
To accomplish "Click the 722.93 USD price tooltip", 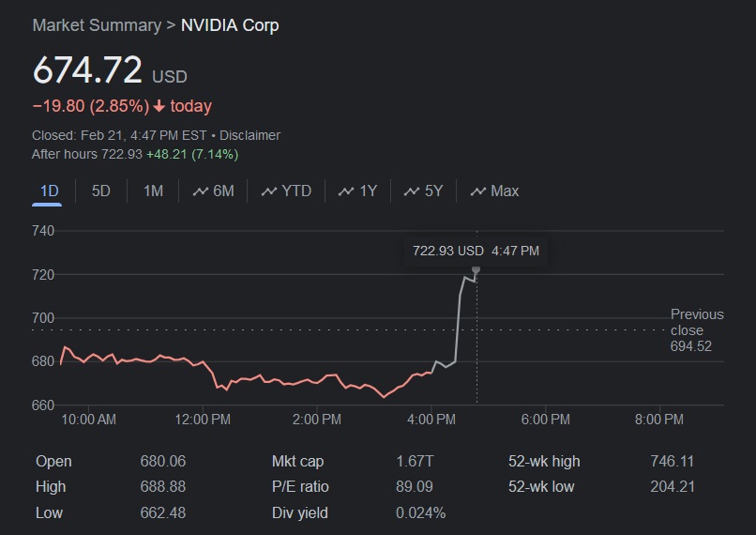I will pyautogui.click(x=476, y=251).
